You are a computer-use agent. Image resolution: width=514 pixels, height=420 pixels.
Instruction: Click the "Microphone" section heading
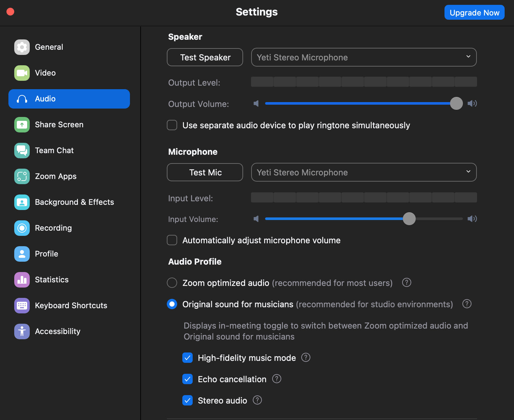coord(193,152)
